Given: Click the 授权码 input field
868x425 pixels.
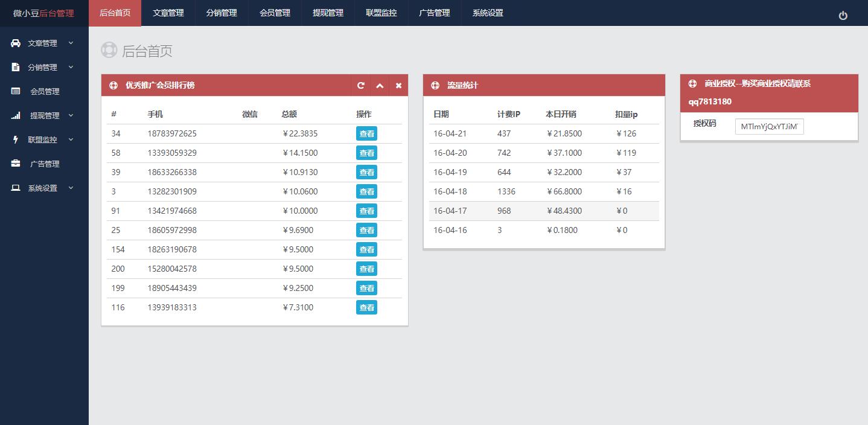Looking at the screenshot, I should coord(769,127).
